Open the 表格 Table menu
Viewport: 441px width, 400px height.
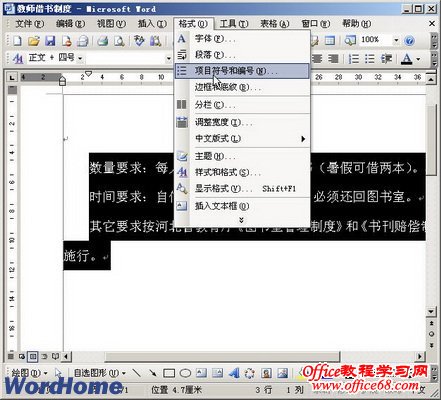coord(274,24)
